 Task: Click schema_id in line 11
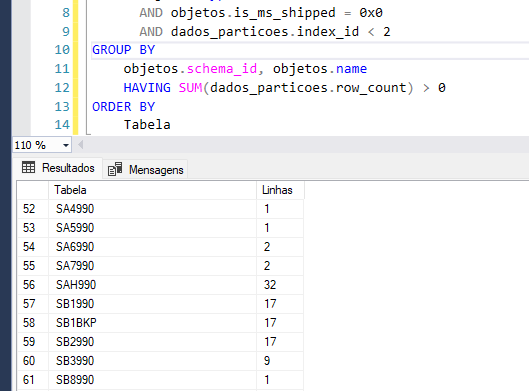point(222,69)
